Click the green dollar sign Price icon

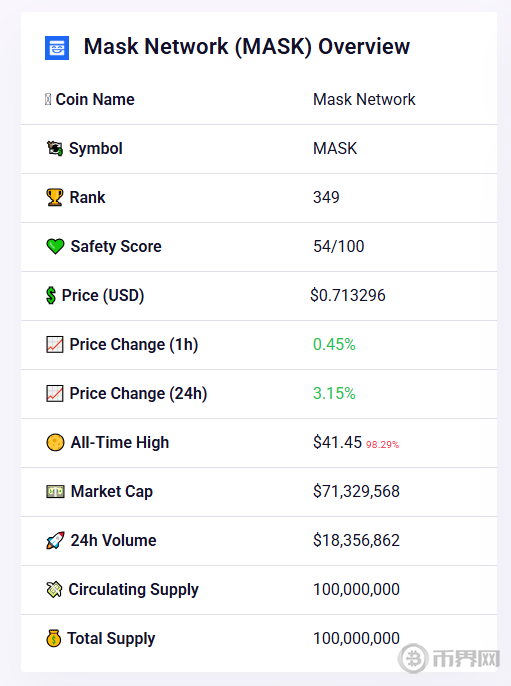pyautogui.click(x=51, y=295)
